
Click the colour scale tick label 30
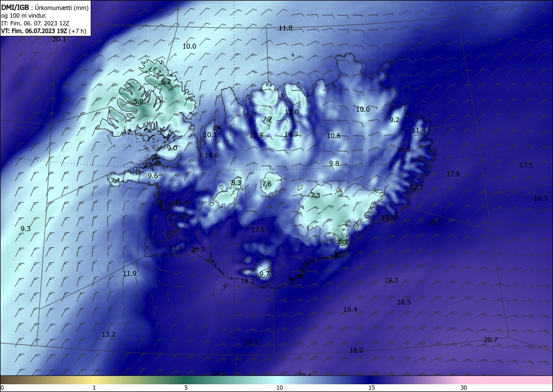pos(464,388)
